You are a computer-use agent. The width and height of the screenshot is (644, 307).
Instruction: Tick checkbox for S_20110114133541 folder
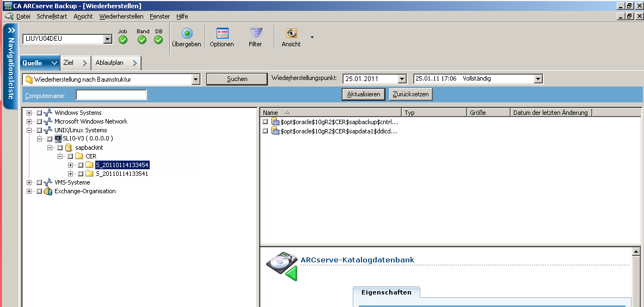pyautogui.click(x=81, y=174)
